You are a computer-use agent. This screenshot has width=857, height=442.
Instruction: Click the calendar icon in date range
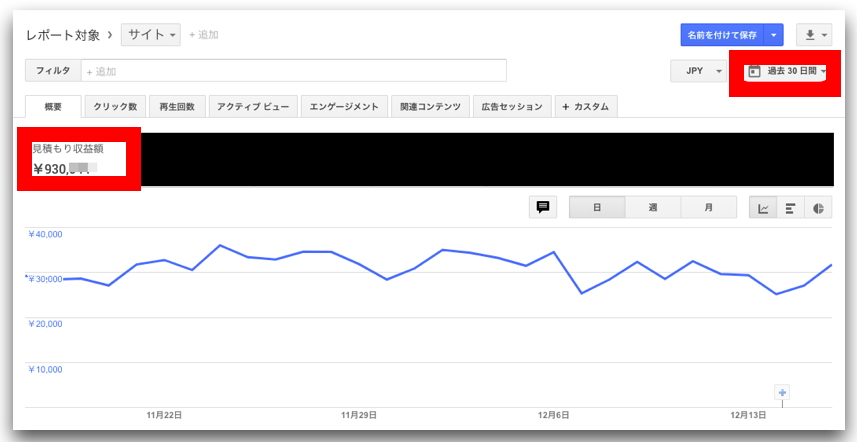(753, 71)
